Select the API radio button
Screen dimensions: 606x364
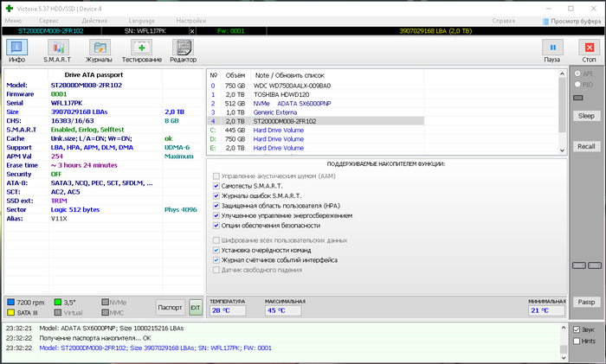[x=577, y=73]
